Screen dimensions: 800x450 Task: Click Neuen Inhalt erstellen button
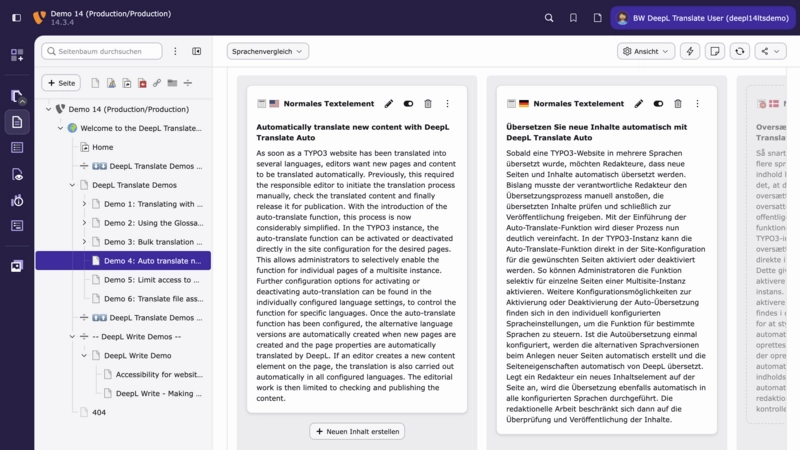tap(357, 431)
